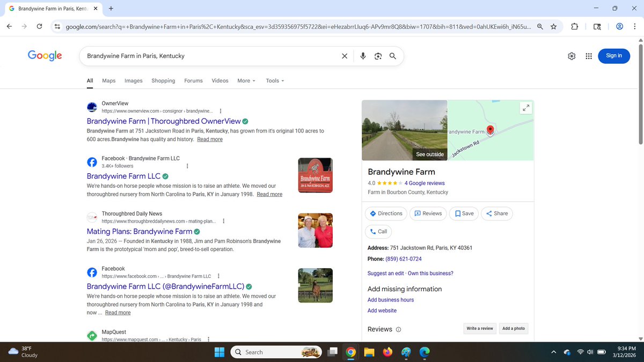Open a new browser tab

point(111,9)
